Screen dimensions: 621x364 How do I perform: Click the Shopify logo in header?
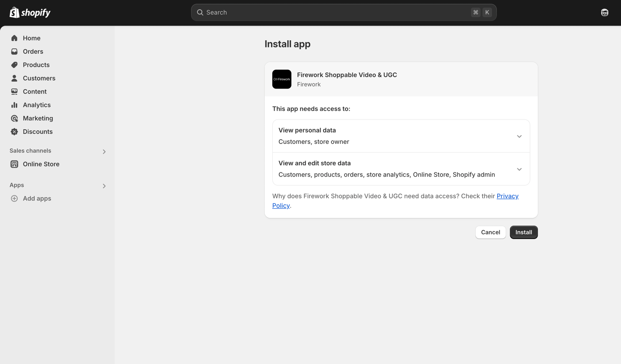[30, 13]
